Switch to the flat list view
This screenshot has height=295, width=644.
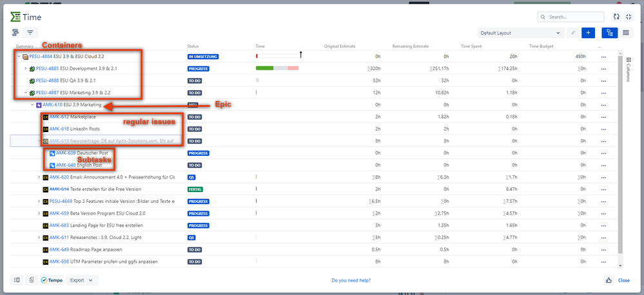click(x=625, y=33)
